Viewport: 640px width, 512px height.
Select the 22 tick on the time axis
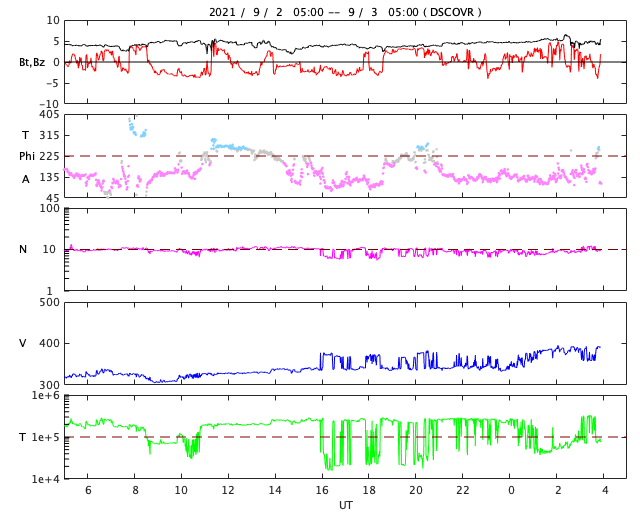coord(463,490)
